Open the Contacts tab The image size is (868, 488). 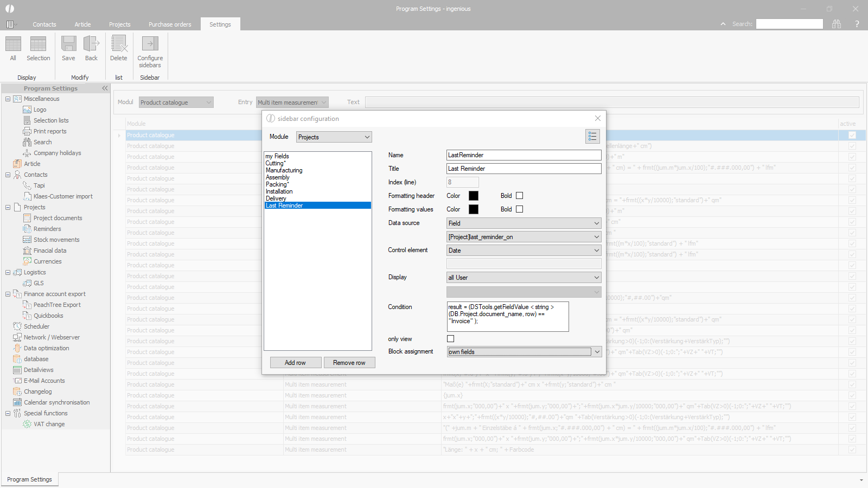[x=44, y=24]
